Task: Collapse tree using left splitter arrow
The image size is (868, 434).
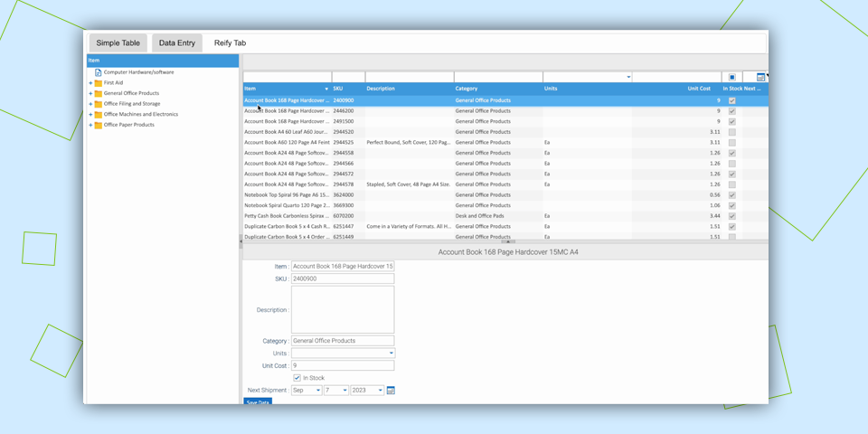Action: (x=241, y=241)
